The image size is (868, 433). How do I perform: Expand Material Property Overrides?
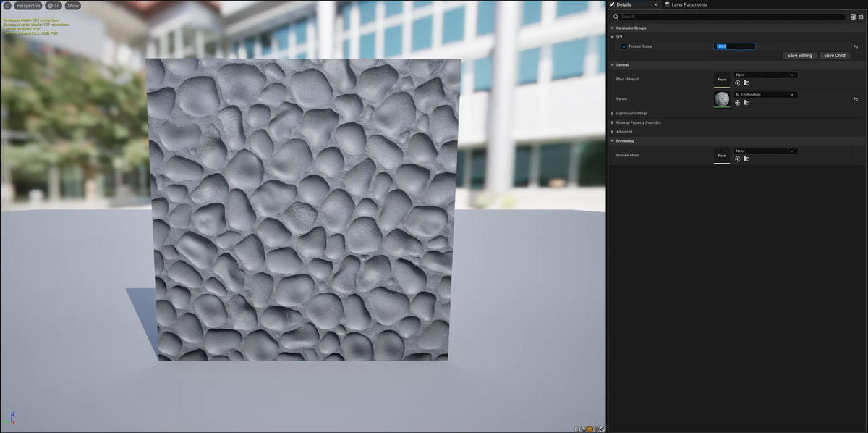tap(612, 122)
